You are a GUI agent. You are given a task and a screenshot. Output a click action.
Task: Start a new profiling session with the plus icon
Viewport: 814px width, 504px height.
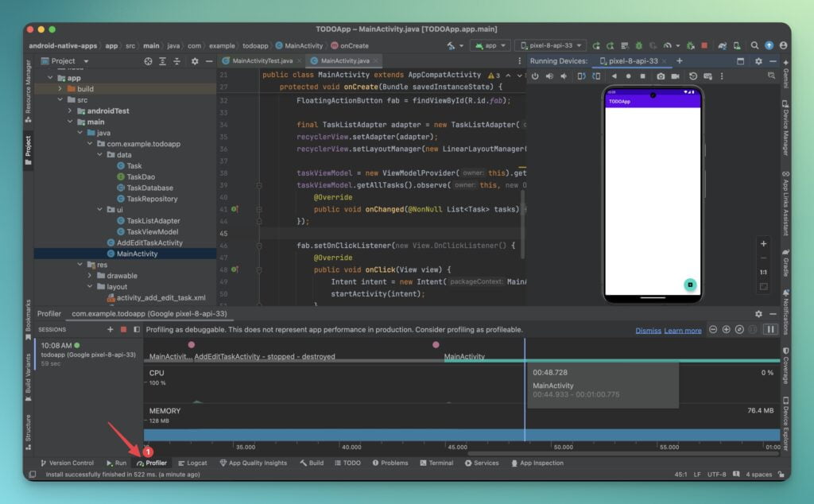coord(110,329)
